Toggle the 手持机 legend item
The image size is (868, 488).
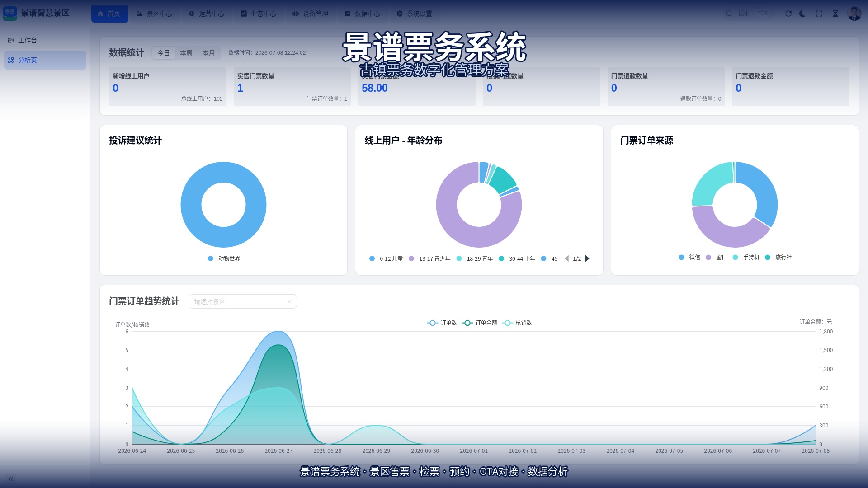[x=746, y=257]
